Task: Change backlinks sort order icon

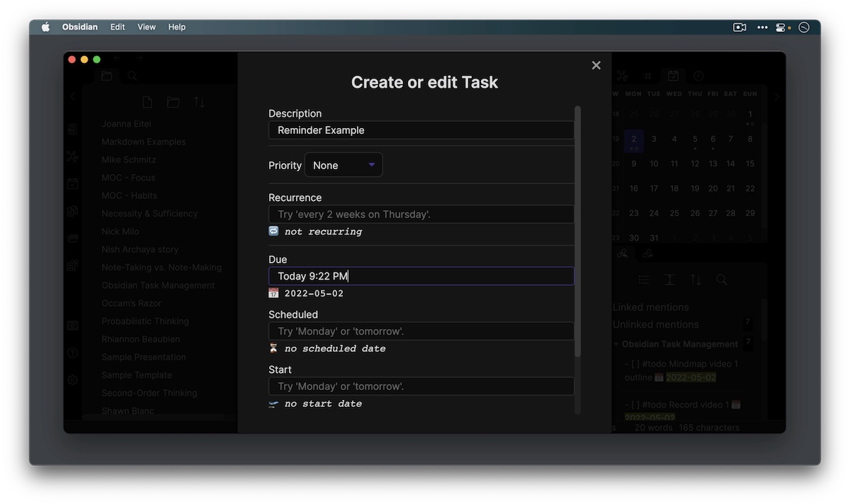Action: (696, 280)
